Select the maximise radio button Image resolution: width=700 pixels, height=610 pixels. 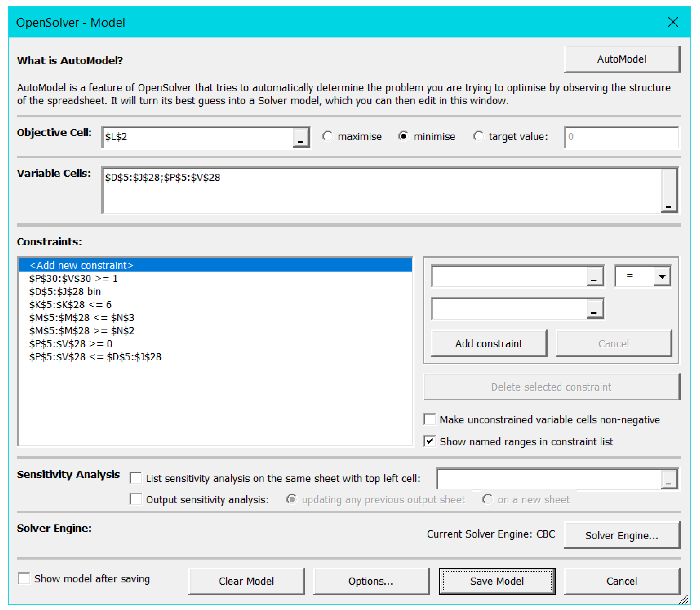pos(328,136)
